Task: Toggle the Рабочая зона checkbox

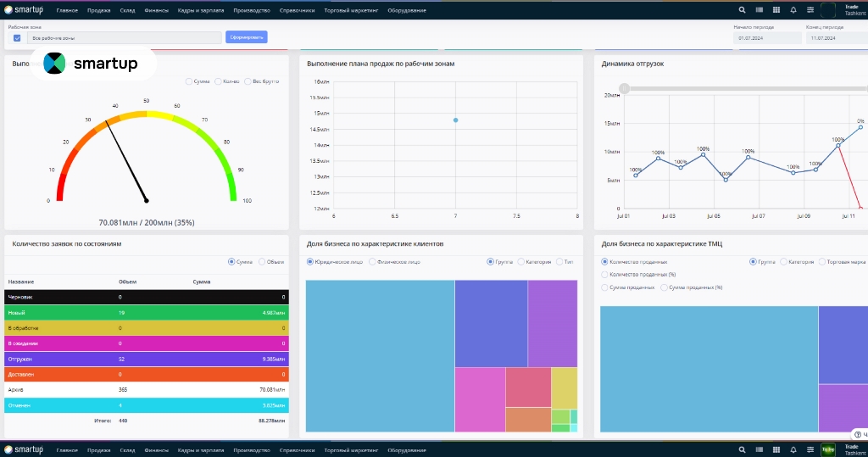Action: tap(17, 38)
